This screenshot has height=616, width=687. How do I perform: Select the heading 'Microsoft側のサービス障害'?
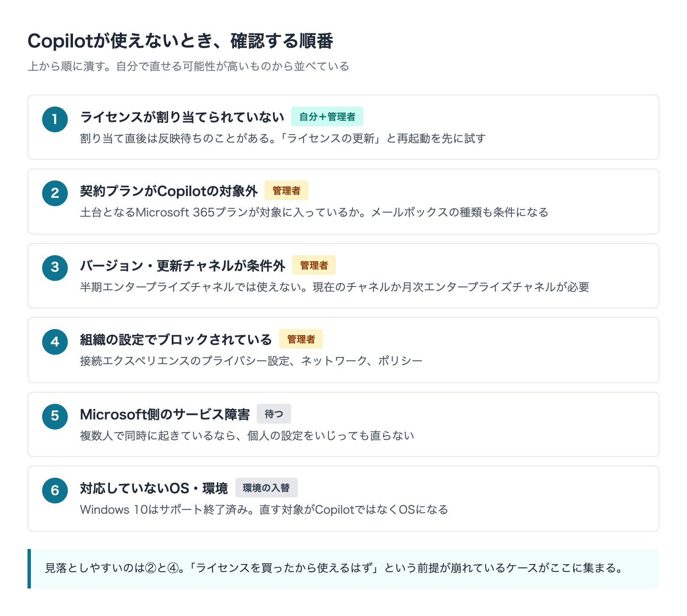tap(165, 414)
